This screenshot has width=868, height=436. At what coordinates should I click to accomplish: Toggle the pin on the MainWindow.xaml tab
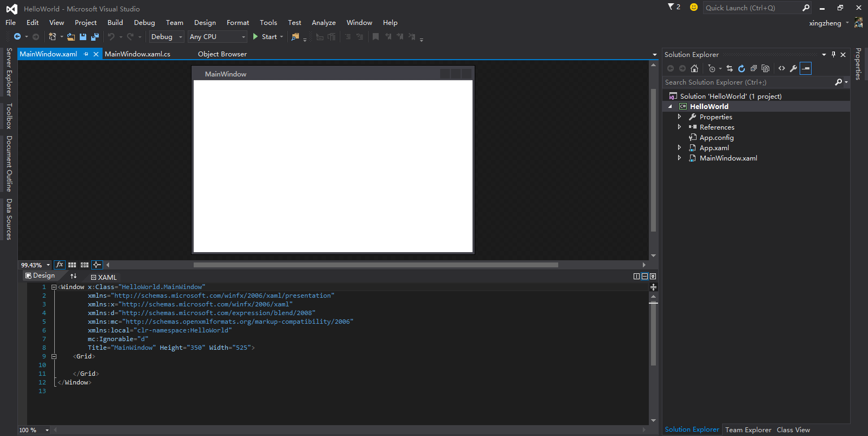coord(86,54)
